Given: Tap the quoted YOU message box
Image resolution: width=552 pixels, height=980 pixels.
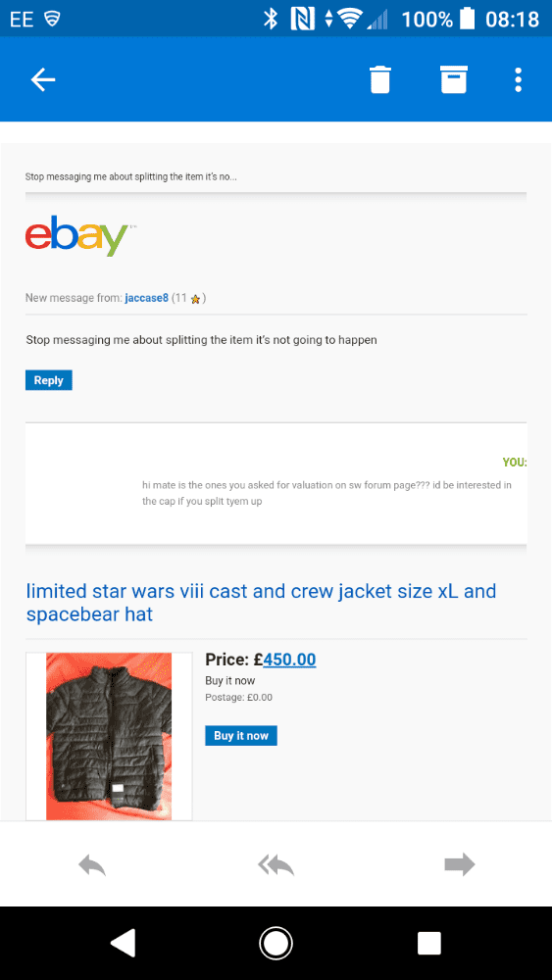Looking at the screenshot, I should [276, 483].
